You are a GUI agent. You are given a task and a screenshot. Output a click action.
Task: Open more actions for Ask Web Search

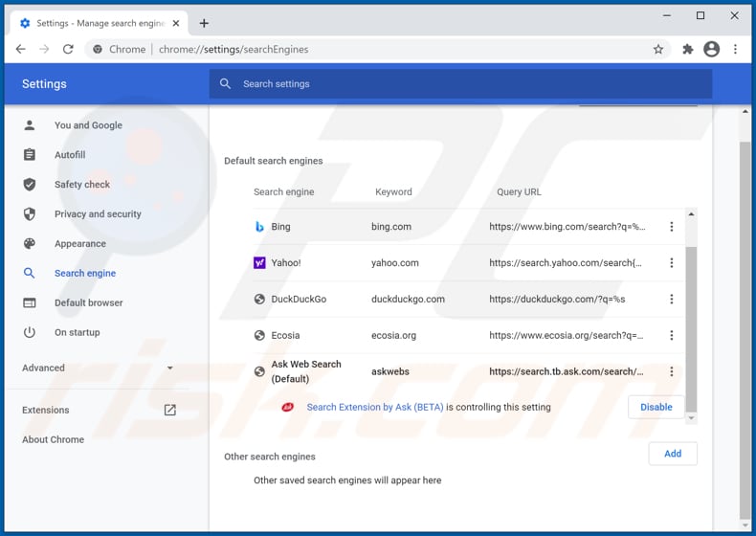[672, 371]
